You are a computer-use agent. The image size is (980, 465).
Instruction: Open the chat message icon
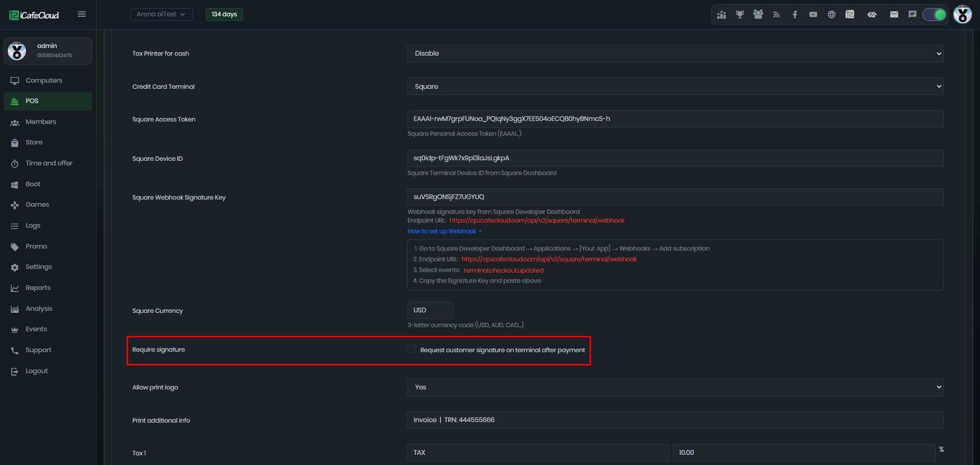click(x=912, y=15)
